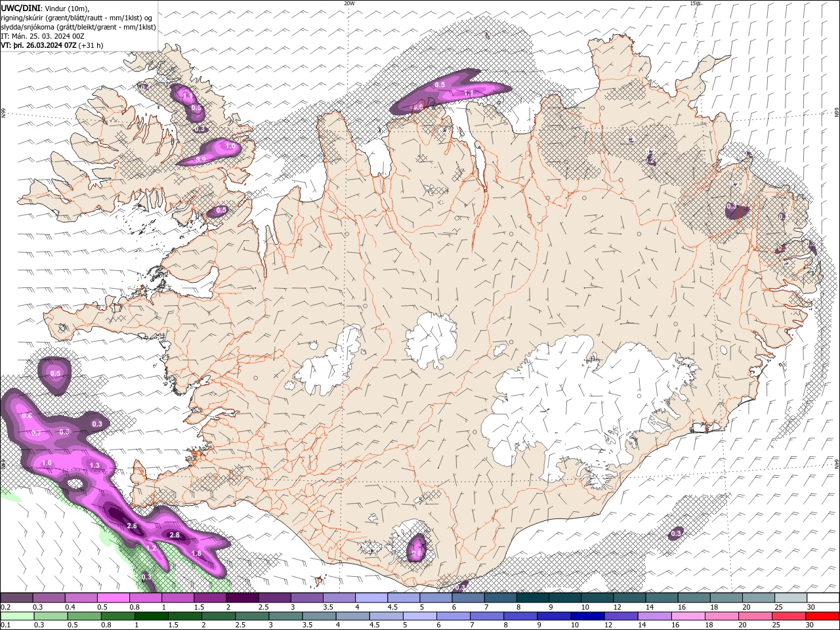The image size is (840, 630).
Task: Click the light lavender snow swatch between 4 and 4.5
Action: pos(371,598)
